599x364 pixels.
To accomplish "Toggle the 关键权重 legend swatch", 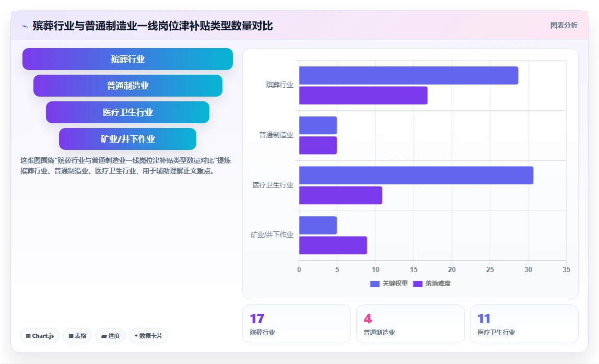I will click(375, 284).
